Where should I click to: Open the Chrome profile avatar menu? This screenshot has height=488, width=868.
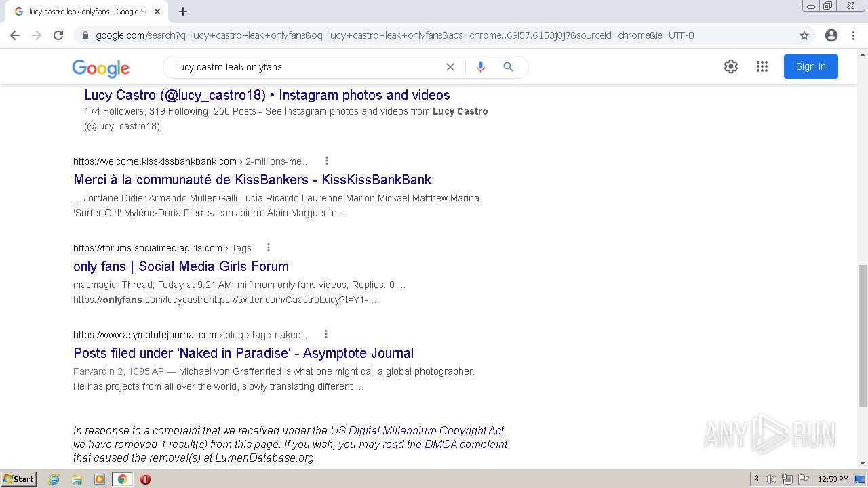click(831, 35)
